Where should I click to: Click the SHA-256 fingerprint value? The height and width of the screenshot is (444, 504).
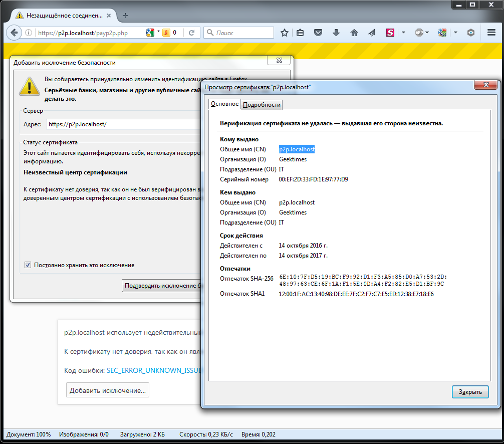point(363,280)
